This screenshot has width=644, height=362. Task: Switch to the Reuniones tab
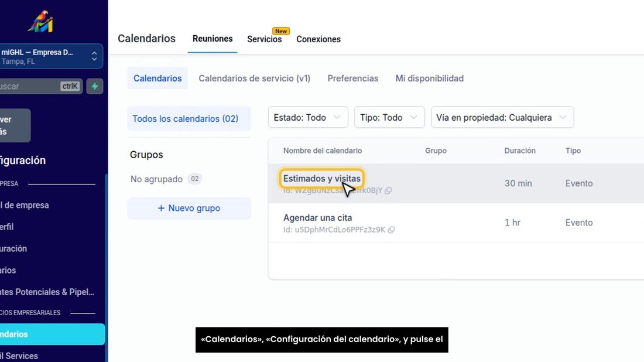tap(213, 39)
